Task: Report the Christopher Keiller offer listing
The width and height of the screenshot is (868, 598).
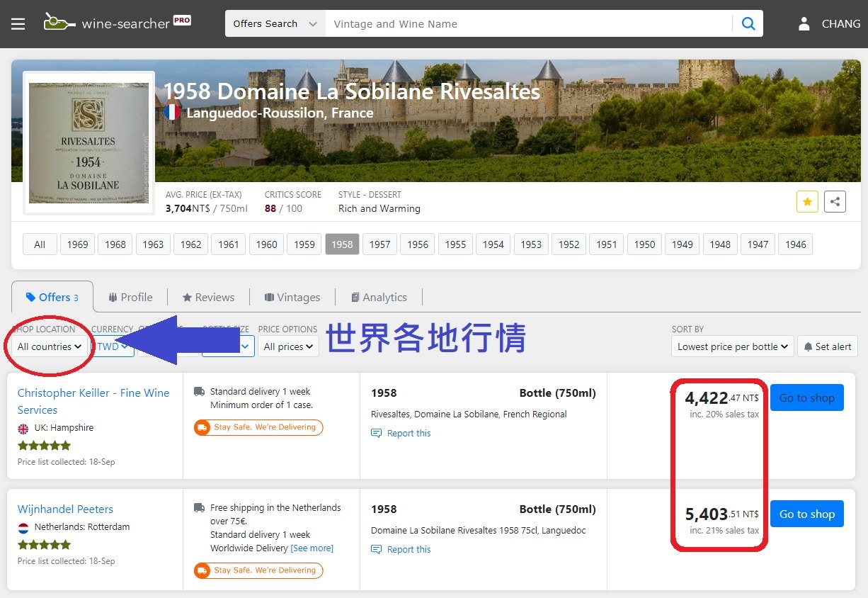Action: coord(401,433)
